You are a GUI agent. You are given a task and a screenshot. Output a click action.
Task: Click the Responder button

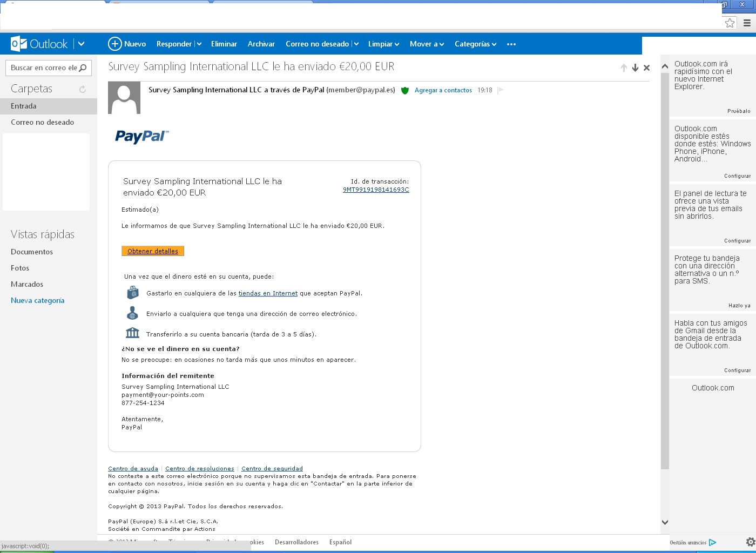coord(174,44)
